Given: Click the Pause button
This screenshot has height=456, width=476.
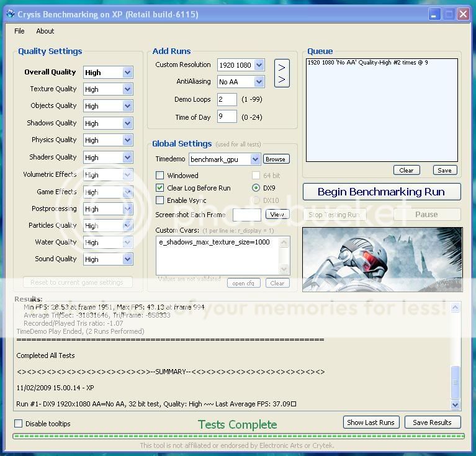Looking at the screenshot, I should point(427,215).
